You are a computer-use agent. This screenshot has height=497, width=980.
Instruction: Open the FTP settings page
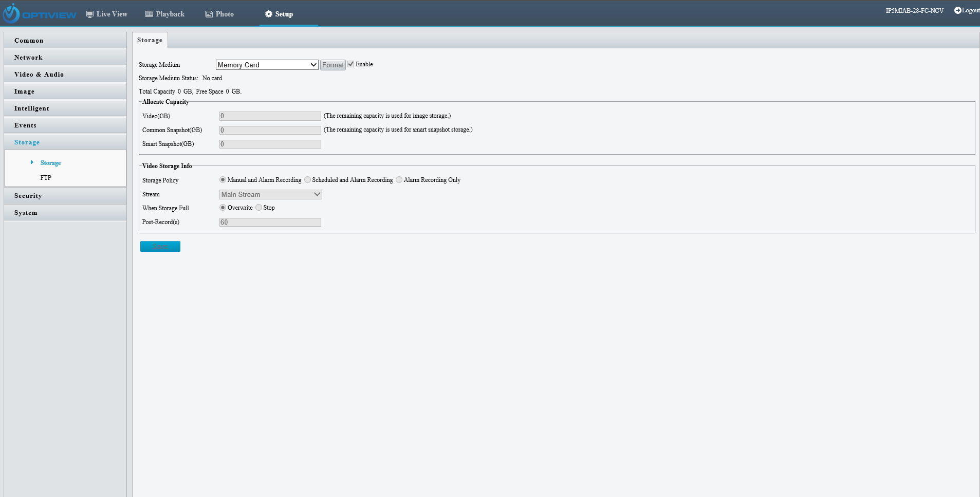(46, 178)
